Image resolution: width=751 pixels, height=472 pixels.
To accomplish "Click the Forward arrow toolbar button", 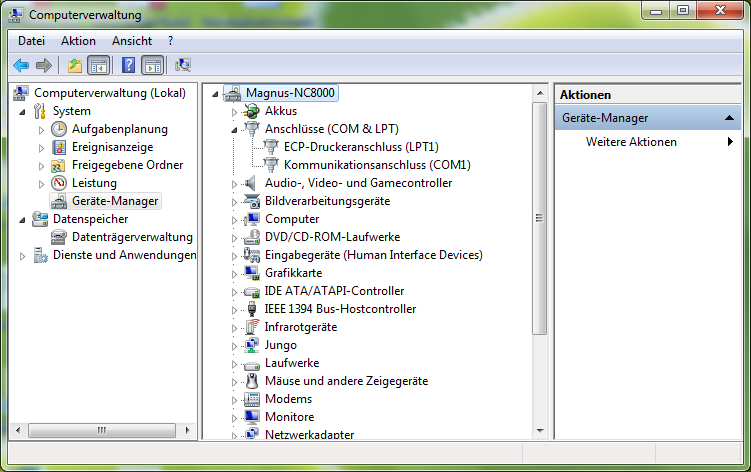I will click(x=44, y=65).
